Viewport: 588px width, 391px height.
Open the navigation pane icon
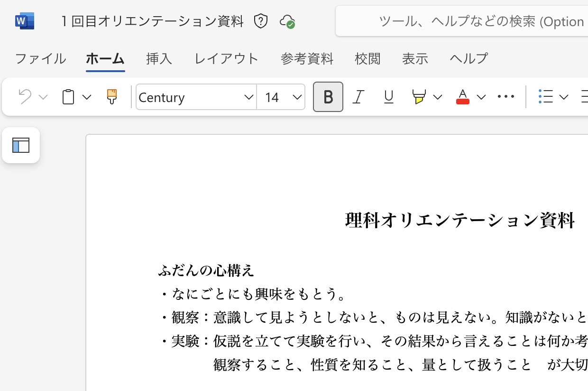coord(21,145)
